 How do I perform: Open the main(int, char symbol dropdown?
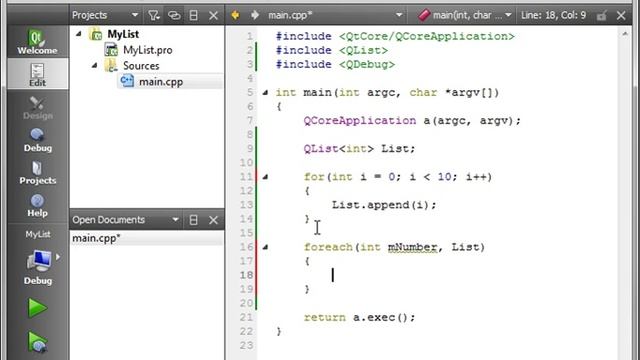pyautogui.click(x=464, y=15)
